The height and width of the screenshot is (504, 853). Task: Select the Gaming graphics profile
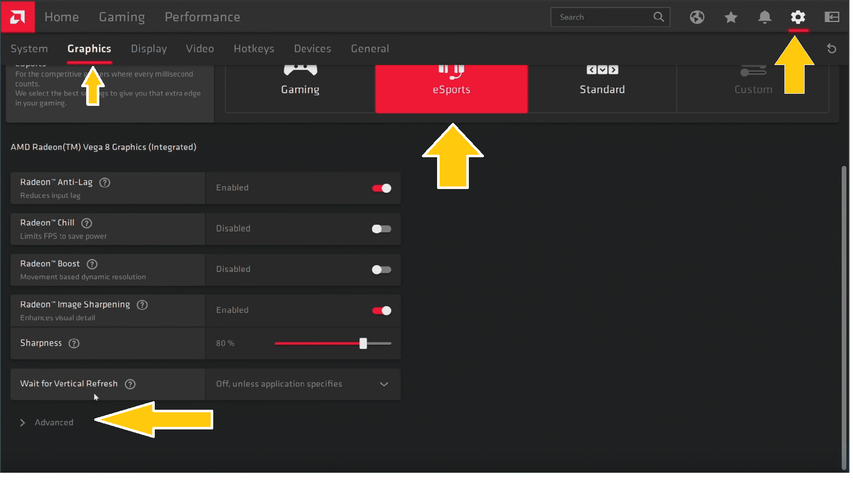tap(300, 89)
